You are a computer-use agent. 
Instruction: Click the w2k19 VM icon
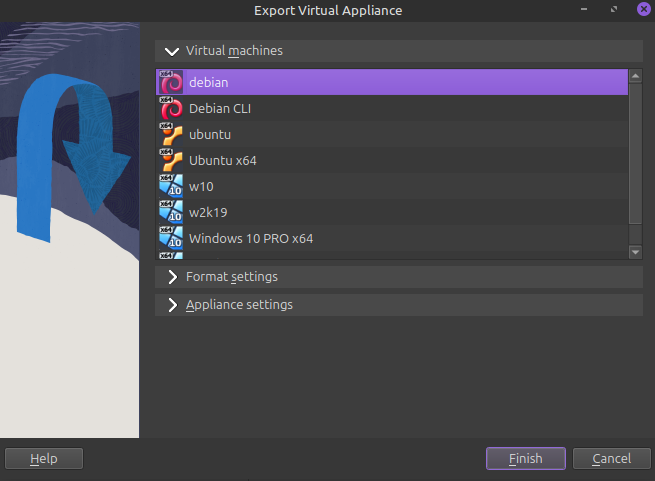click(x=171, y=212)
